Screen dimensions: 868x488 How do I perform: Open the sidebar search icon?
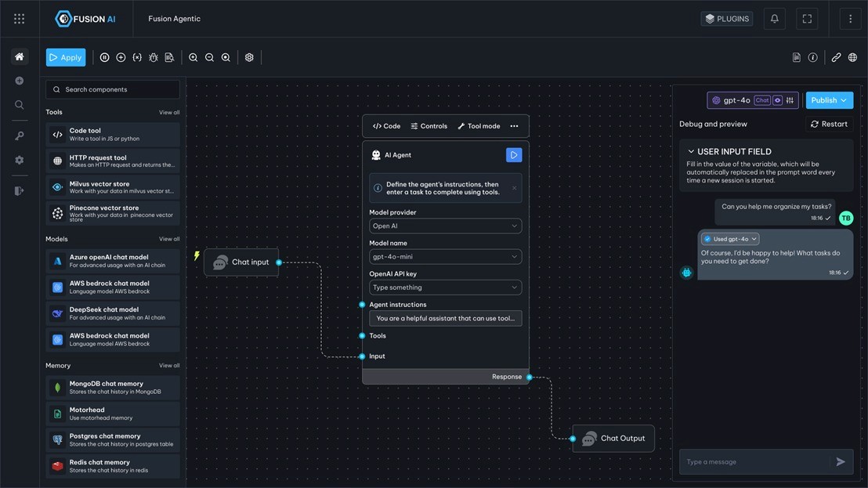tap(20, 105)
